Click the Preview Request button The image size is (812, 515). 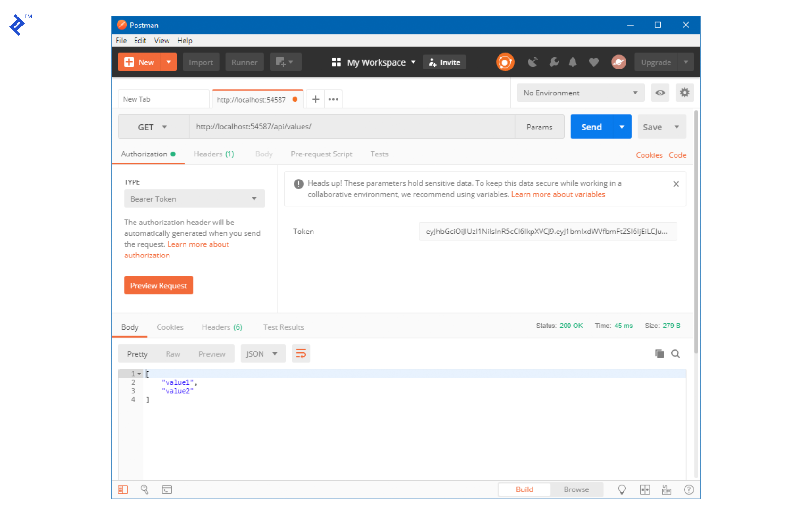click(158, 285)
